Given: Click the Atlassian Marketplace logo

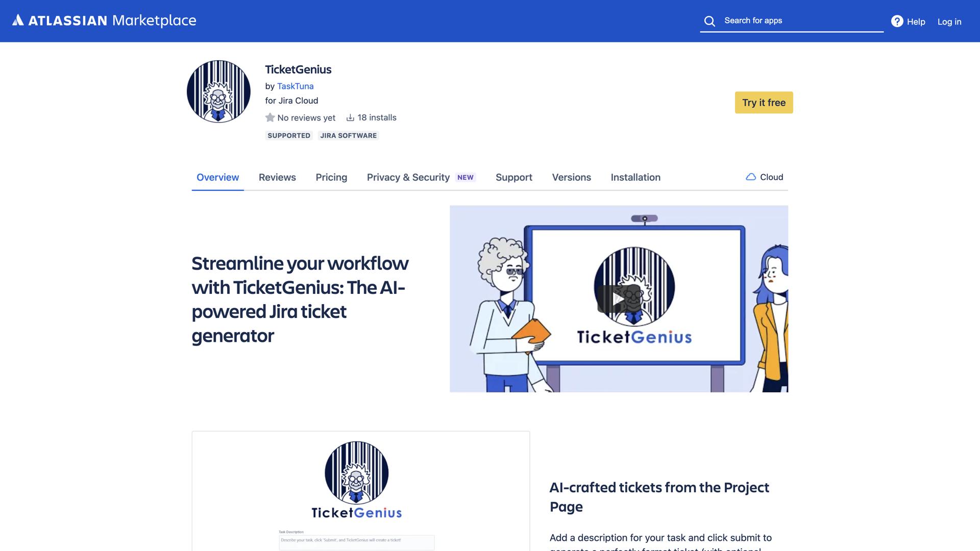Looking at the screenshot, I should coord(104,20).
